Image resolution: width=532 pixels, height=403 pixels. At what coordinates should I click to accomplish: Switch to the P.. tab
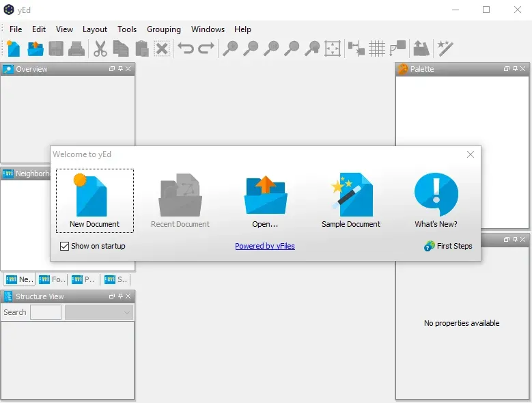pyautogui.click(x=83, y=279)
